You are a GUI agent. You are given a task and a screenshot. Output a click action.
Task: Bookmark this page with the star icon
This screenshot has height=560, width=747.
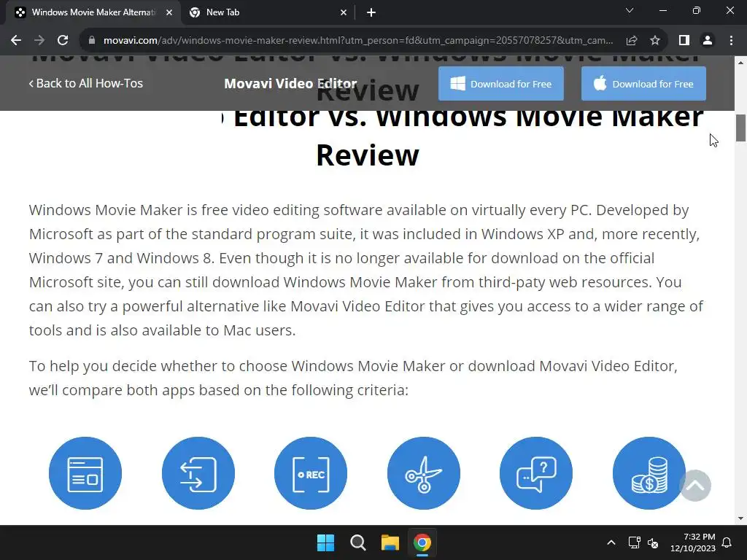(x=655, y=41)
